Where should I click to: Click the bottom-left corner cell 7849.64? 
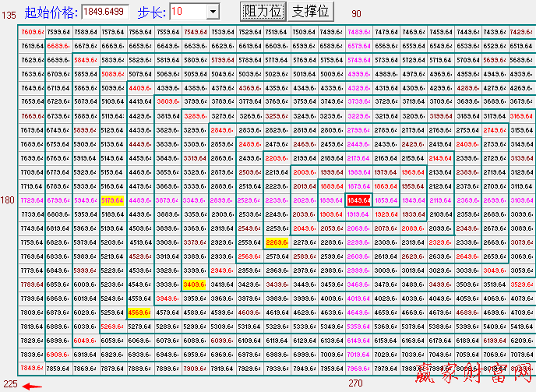32,368
